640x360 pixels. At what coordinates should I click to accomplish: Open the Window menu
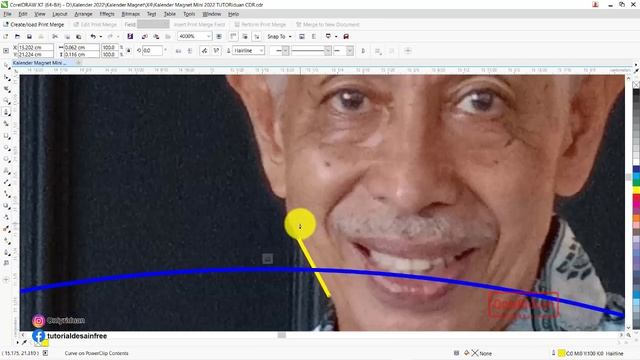(x=211, y=14)
